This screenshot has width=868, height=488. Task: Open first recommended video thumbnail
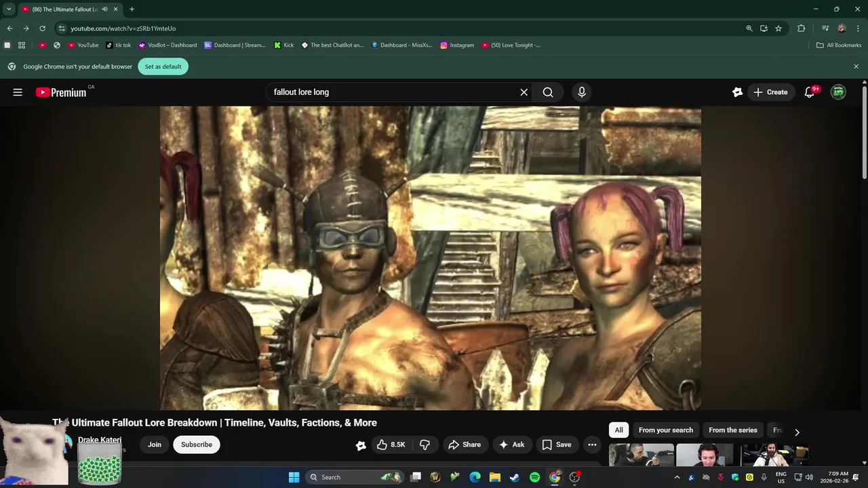coord(642,455)
